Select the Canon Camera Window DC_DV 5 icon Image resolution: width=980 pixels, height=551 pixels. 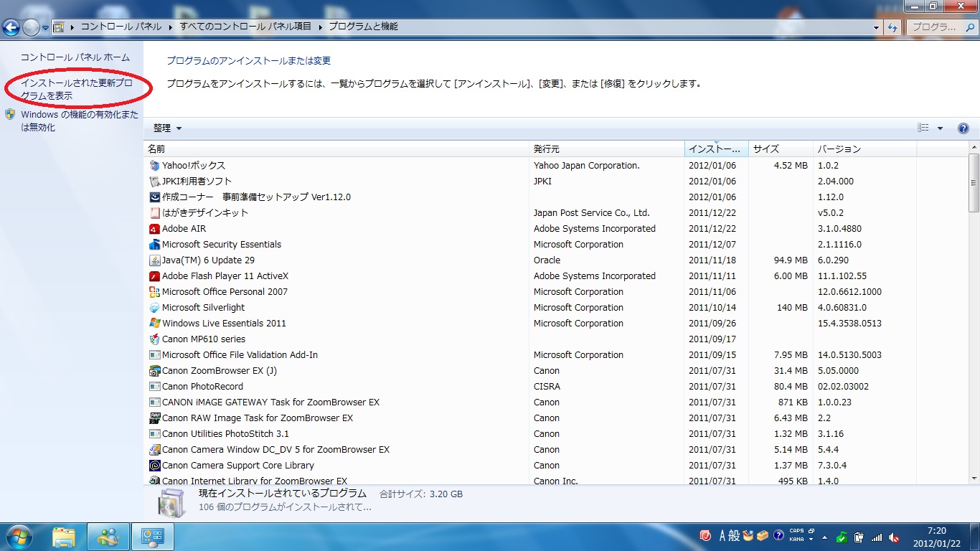coord(154,450)
